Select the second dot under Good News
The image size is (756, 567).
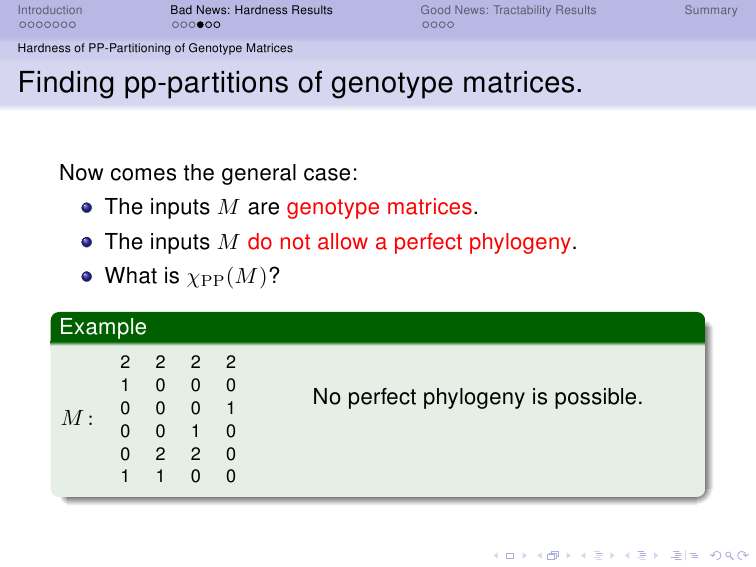tap(433, 25)
